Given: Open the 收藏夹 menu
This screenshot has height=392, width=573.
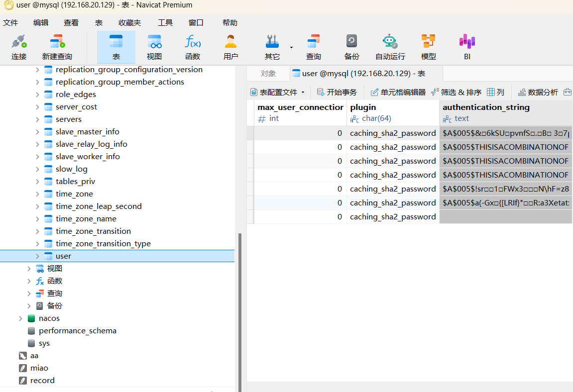Looking at the screenshot, I should click(x=130, y=23).
